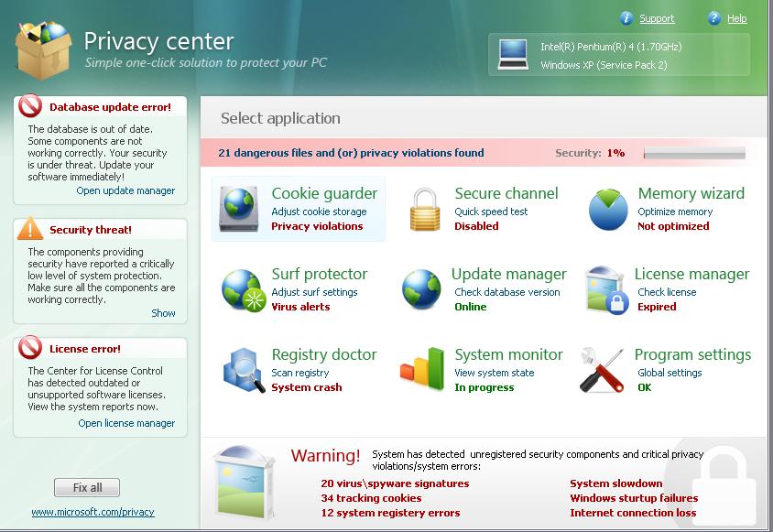Open the Memory wizard application title
Image resolution: width=773 pixels, height=532 pixels.
coord(691,193)
